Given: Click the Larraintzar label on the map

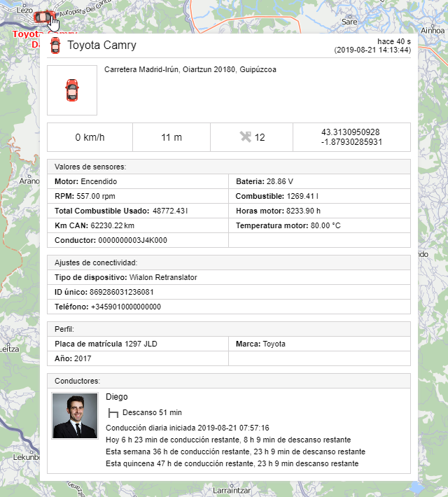Looking at the screenshot, I should click(x=232, y=491).
